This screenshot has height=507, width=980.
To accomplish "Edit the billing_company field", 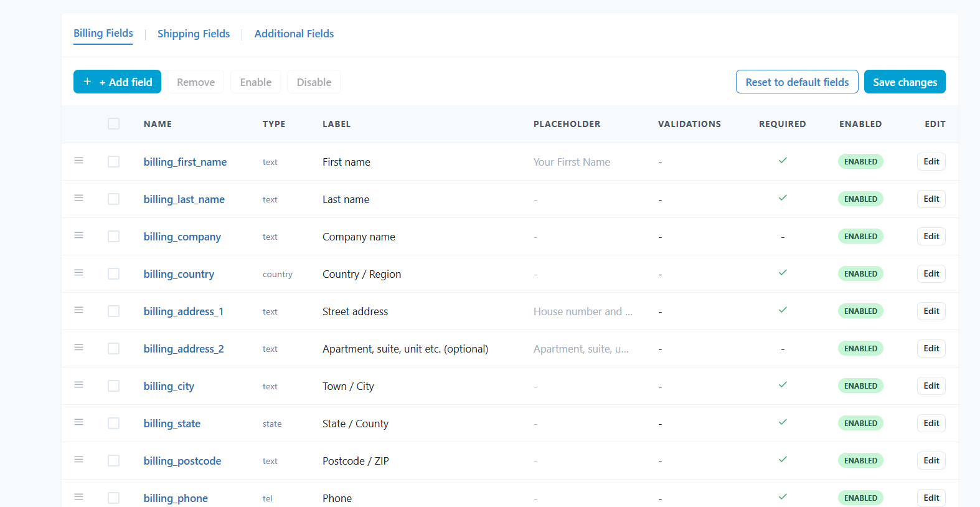I will pyautogui.click(x=931, y=236).
